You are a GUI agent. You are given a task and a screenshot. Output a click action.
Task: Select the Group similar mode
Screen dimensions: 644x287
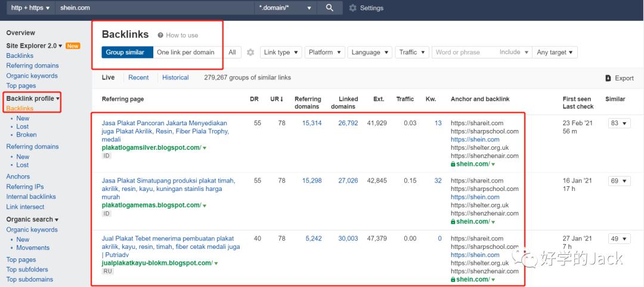pos(125,53)
